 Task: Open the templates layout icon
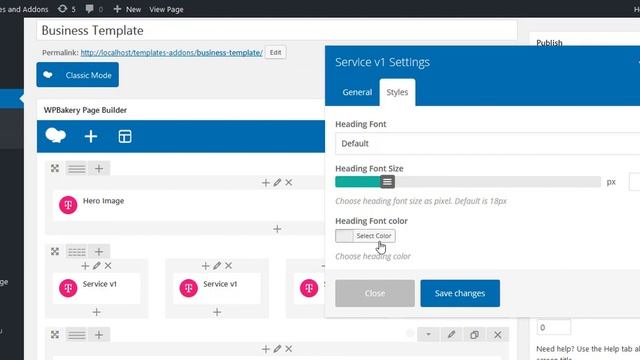[x=125, y=136]
